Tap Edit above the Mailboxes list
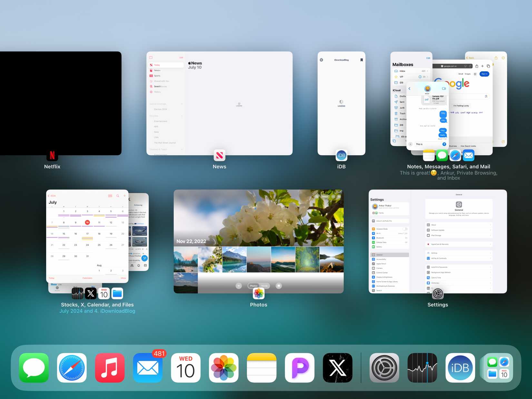 click(x=428, y=58)
